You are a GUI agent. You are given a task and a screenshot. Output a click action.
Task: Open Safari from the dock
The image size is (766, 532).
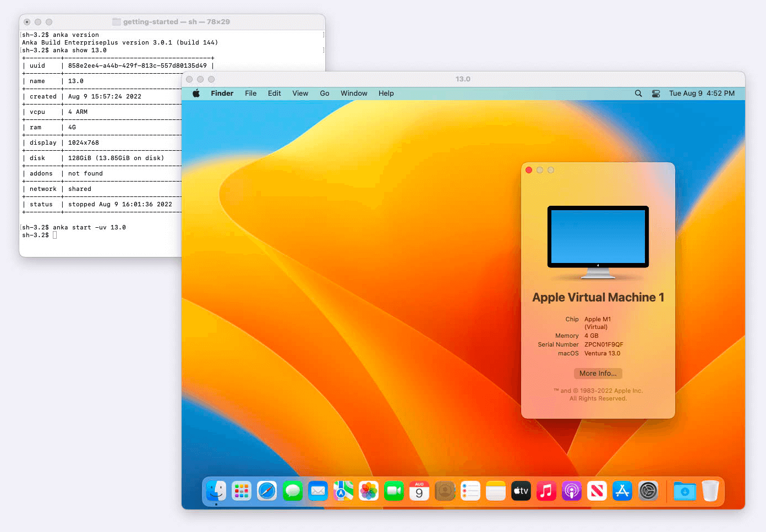(267, 491)
